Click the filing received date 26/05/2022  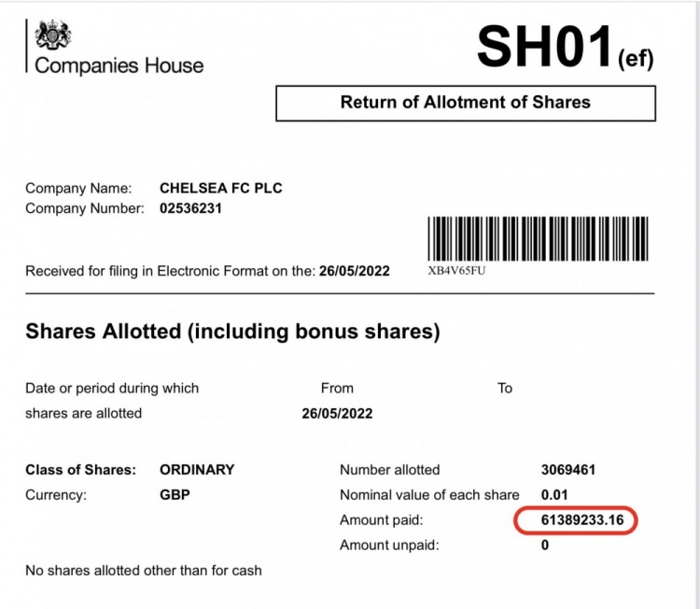click(x=355, y=271)
